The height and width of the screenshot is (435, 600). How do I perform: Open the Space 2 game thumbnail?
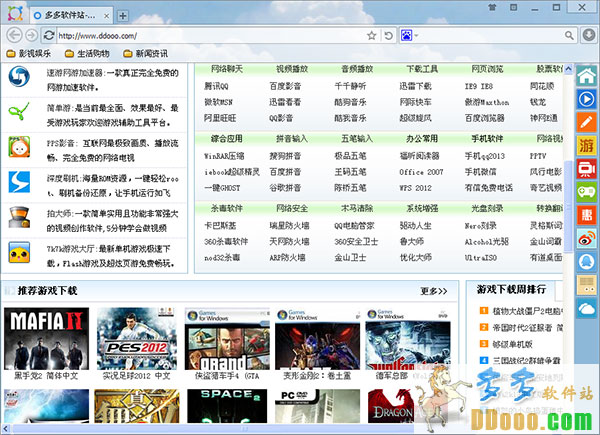coord(227,406)
